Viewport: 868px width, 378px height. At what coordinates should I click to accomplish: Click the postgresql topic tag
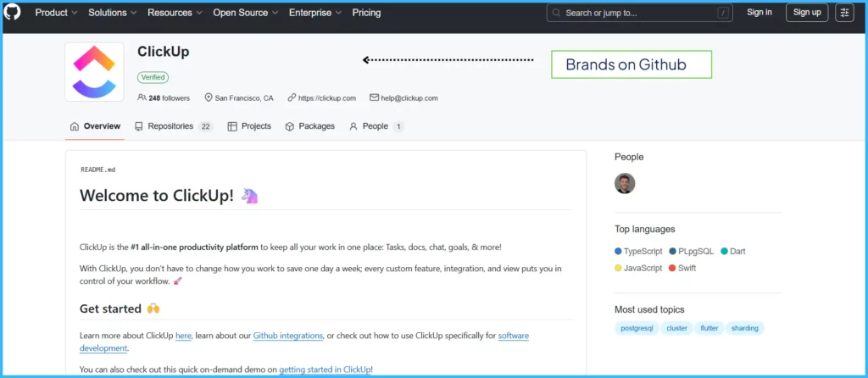(637, 328)
